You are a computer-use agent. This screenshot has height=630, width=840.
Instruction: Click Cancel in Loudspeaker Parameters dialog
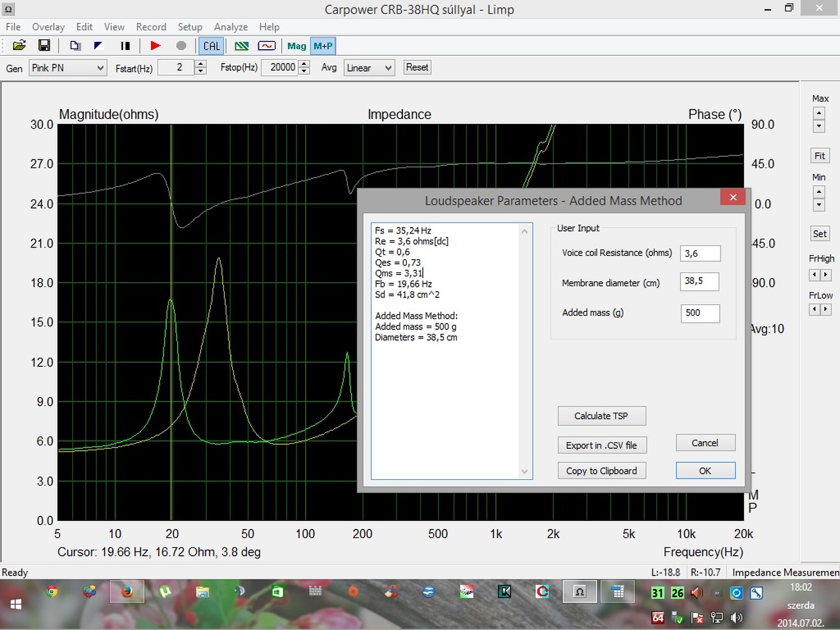click(x=705, y=443)
